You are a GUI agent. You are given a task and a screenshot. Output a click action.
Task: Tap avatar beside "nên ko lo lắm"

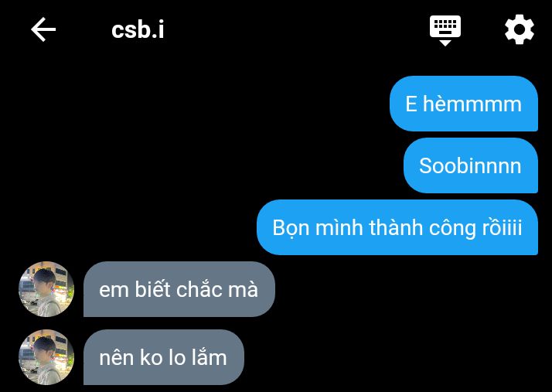(x=46, y=357)
